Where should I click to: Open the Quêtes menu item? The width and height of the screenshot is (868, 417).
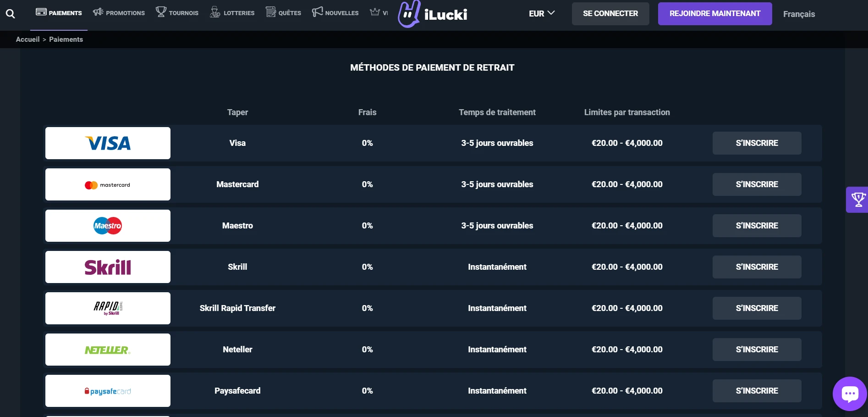[x=283, y=13]
